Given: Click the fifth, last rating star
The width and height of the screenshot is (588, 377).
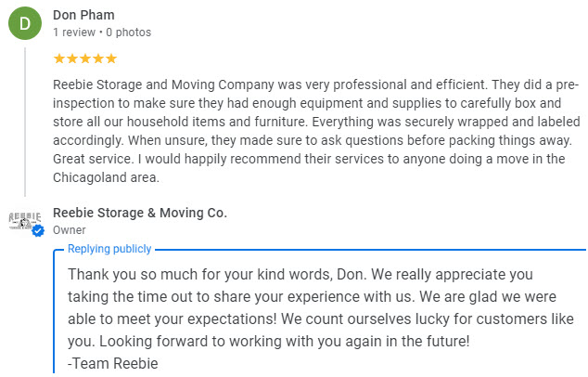Looking at the screenshot, I should tap(111, 58).
